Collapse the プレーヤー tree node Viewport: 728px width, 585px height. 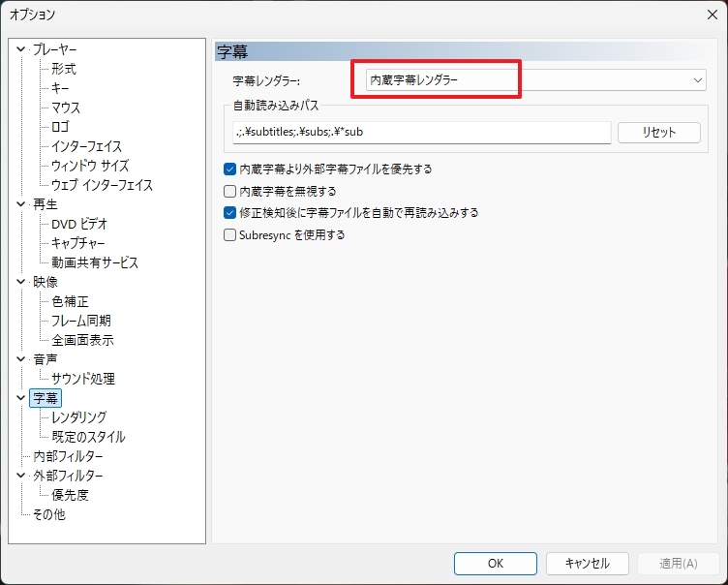(x=21, y=49)
